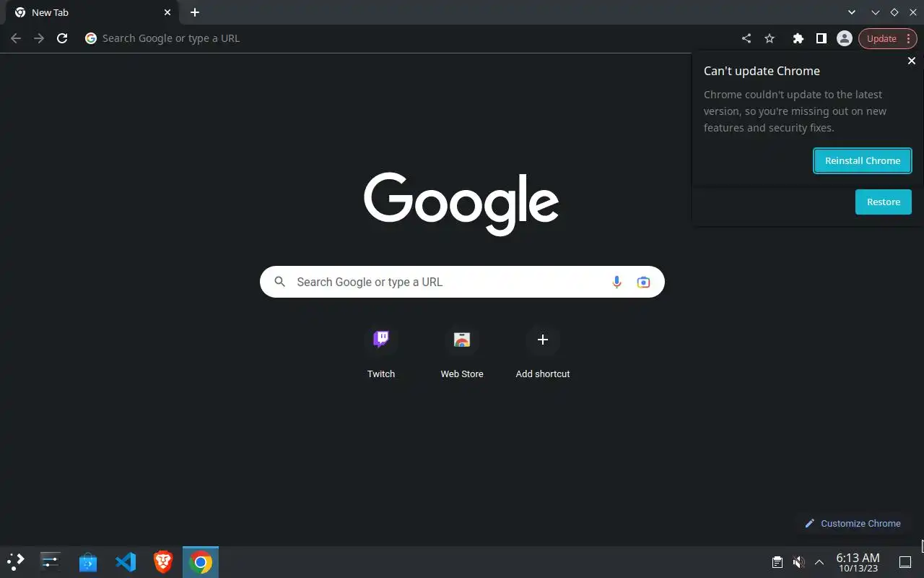
Task: Launch Brave browser from taskbar
Action: [163, 561]
